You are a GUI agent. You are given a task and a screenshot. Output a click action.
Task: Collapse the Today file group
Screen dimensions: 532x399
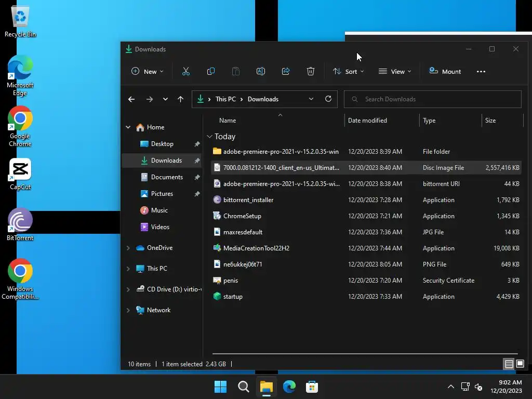tap(209, 137)
